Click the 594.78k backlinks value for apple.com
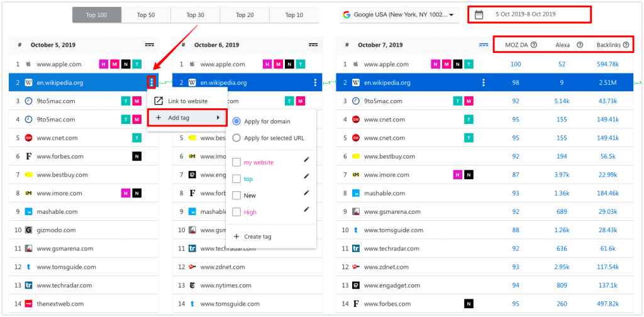Viewport: 644px width, 317px height. pyautogui.click(x=609, y=64)
